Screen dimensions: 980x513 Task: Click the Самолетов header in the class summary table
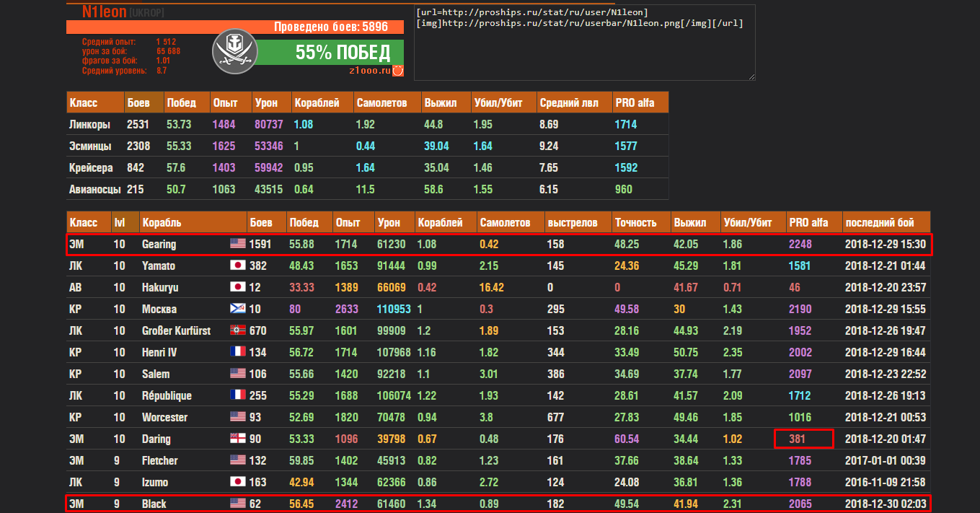click(387, 102)
